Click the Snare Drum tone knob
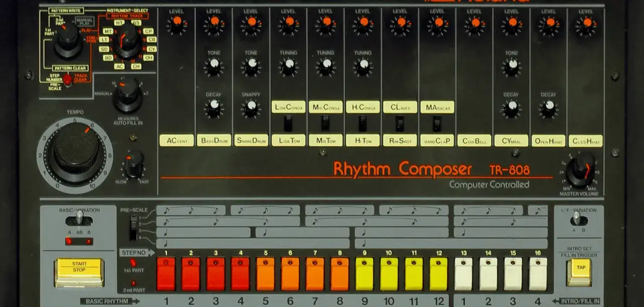This screenshot has height=307, width=644. 251,65
